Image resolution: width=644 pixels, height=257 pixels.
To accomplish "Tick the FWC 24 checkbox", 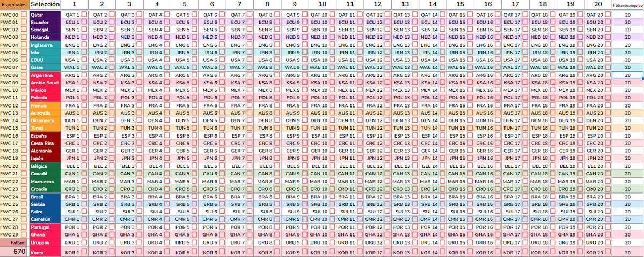I will (24, 197).
